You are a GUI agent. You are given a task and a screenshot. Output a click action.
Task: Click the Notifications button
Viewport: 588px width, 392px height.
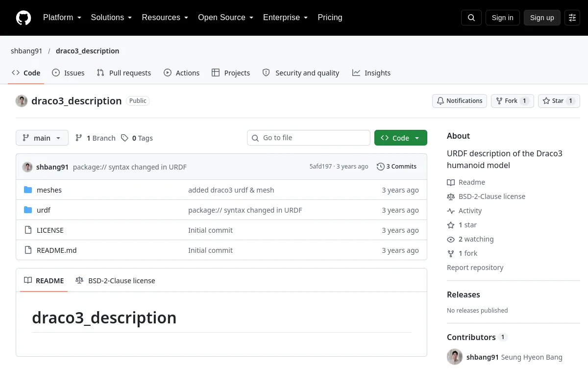pos(460,101)
